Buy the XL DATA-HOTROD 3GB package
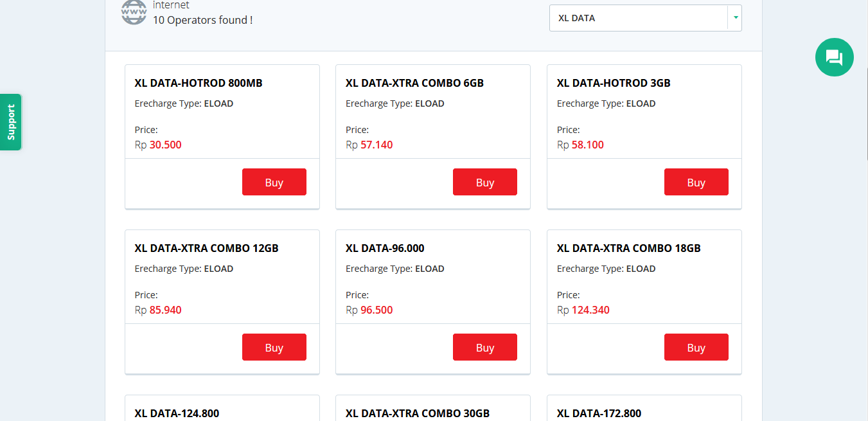 coord(696,182)
